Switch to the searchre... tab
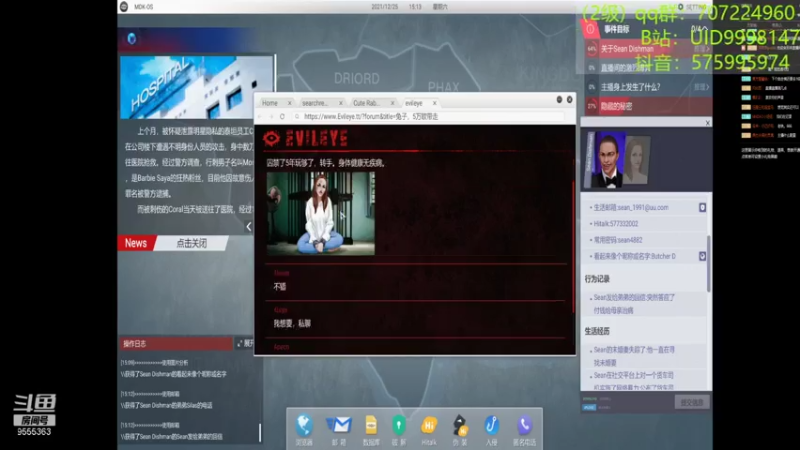Viewport: 800px width, 450px height. coord(315,103)
